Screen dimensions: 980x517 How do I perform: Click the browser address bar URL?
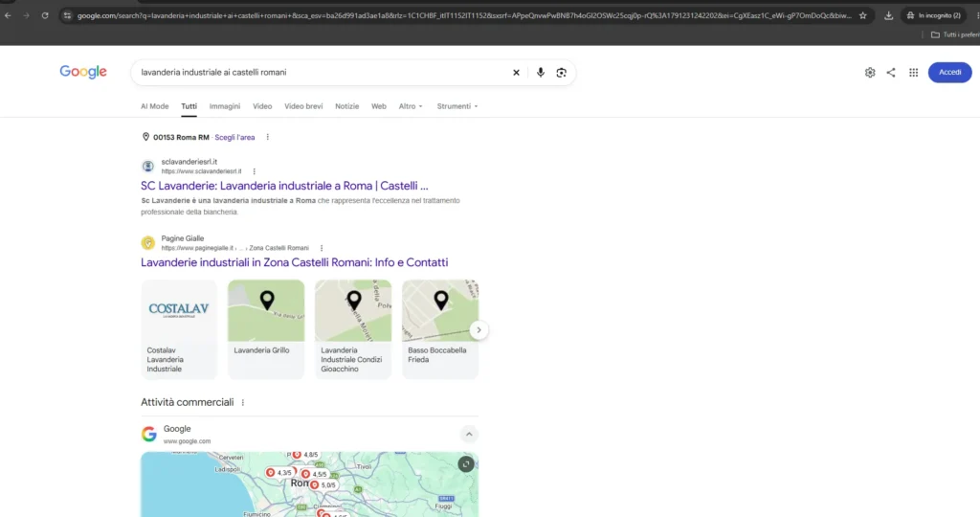pos(464,15)
